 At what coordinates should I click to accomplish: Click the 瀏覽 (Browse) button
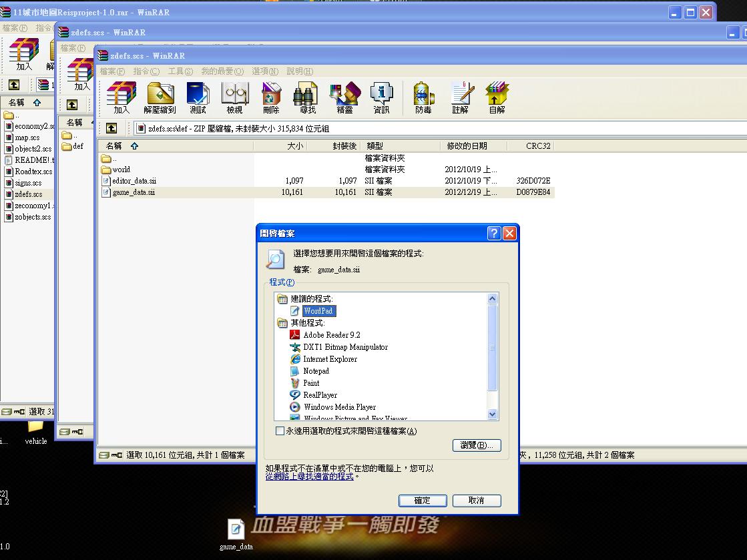(x=477, y=445)
